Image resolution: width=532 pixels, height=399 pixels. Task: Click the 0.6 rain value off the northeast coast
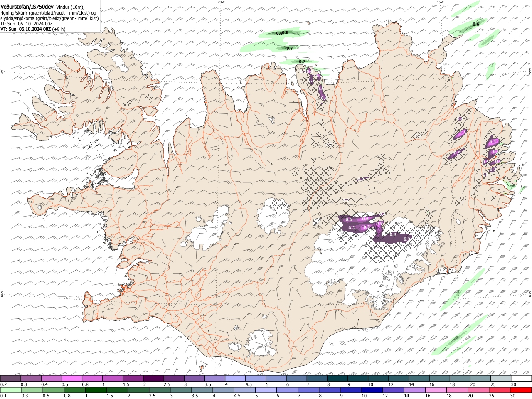(476, 24)
